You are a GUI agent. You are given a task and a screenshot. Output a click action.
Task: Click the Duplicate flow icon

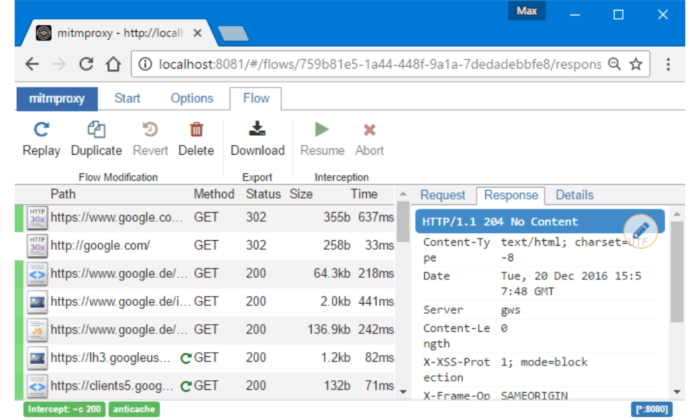click(x=96, y=130)
